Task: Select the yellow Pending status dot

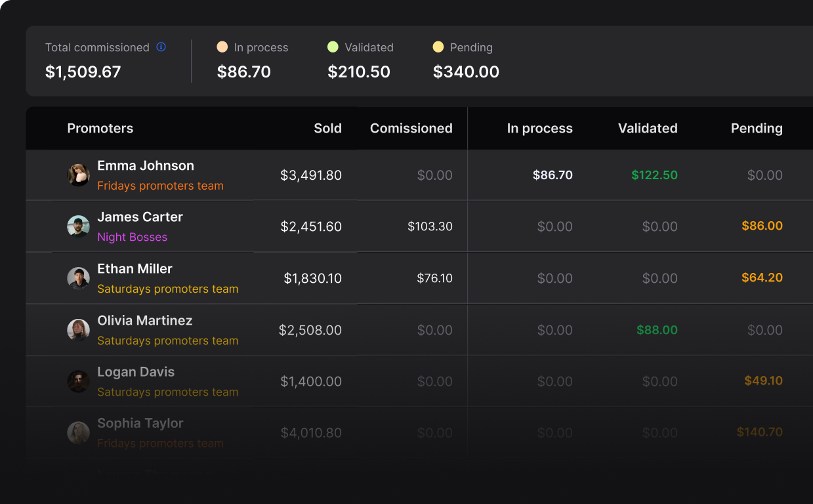Action: click(438, 47)
